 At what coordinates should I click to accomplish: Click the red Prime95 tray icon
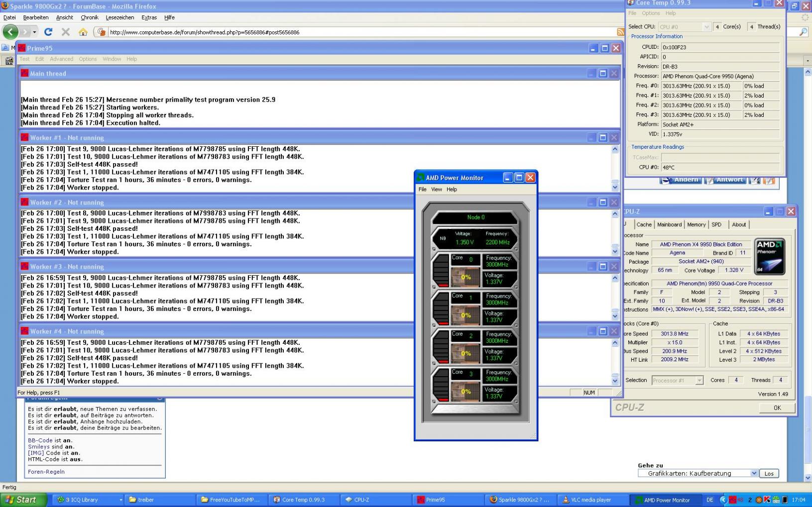732,500
